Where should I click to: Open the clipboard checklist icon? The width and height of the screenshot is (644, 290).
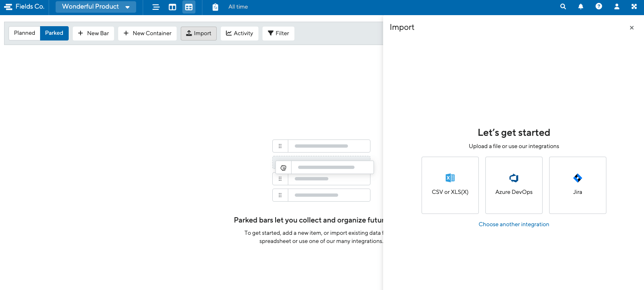pos(215,7)
